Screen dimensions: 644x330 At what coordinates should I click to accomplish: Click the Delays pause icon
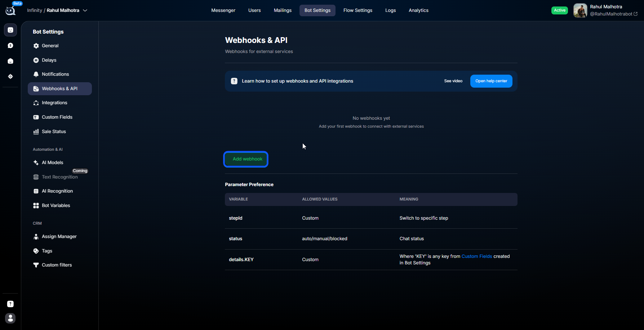point(36,60)
